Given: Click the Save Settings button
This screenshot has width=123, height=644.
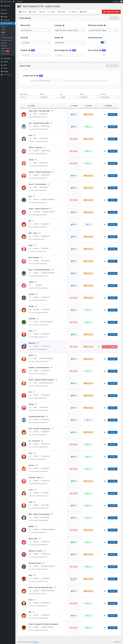Looking at the screenshot, I should pyautogui.click(x=114, y=18).
